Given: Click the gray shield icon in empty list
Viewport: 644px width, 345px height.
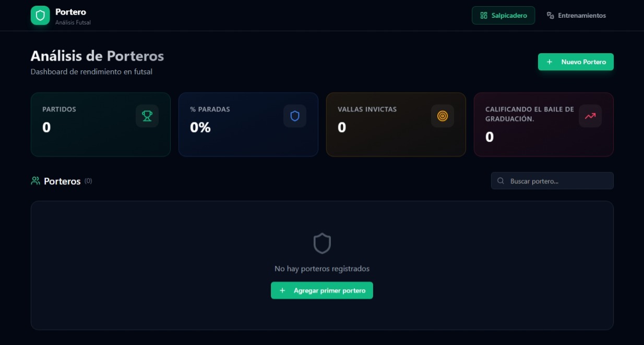Looking at the screenshot, I should (322, 243).
